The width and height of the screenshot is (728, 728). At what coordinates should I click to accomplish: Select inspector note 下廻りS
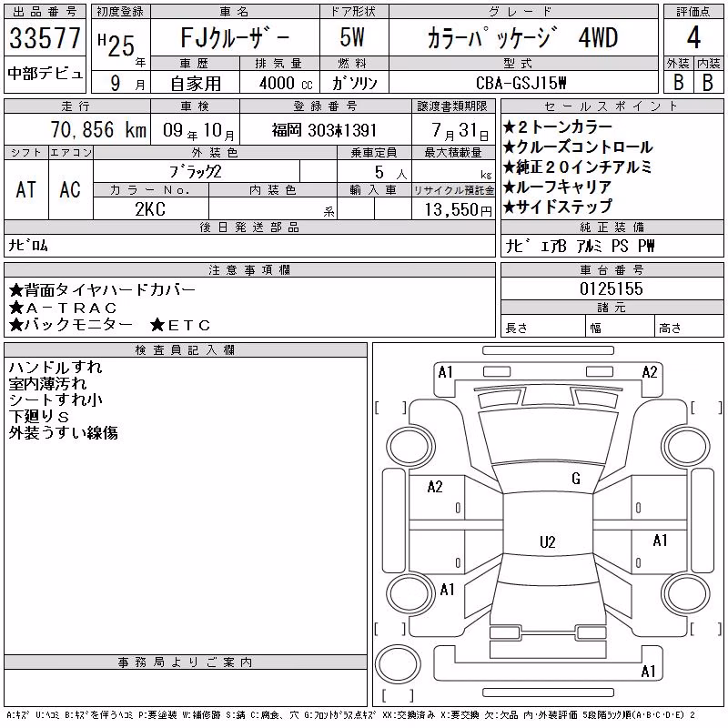[x=39, y=416]
